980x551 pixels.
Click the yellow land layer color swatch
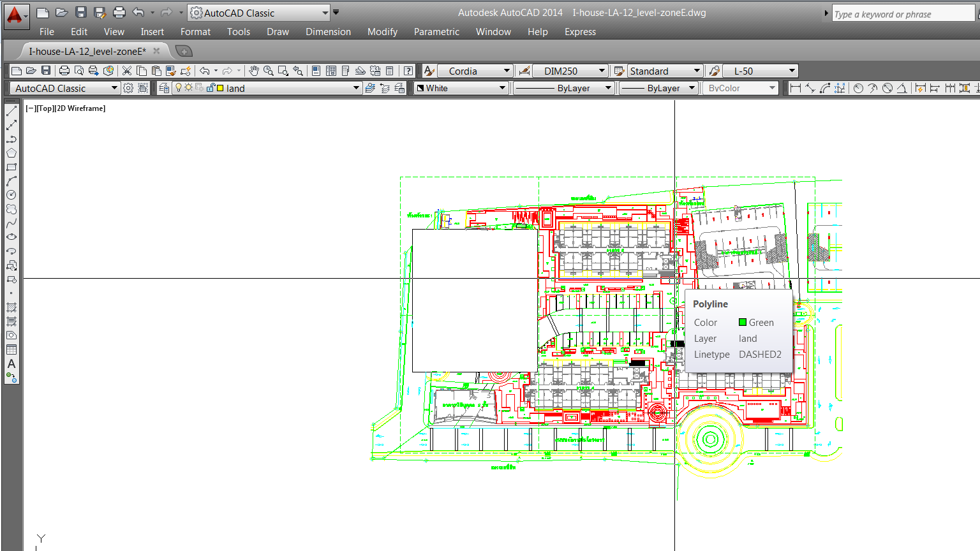pyautogui.click(x=220, y=88)
